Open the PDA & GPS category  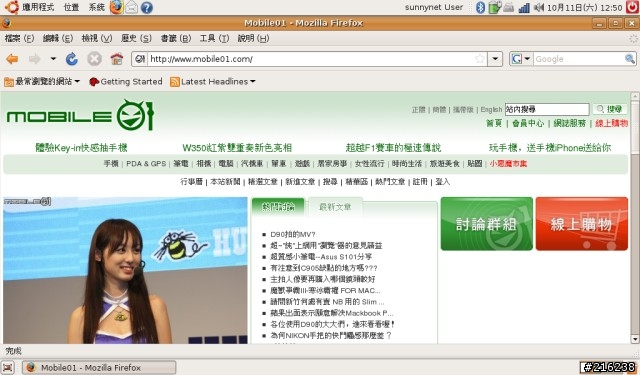146,164
